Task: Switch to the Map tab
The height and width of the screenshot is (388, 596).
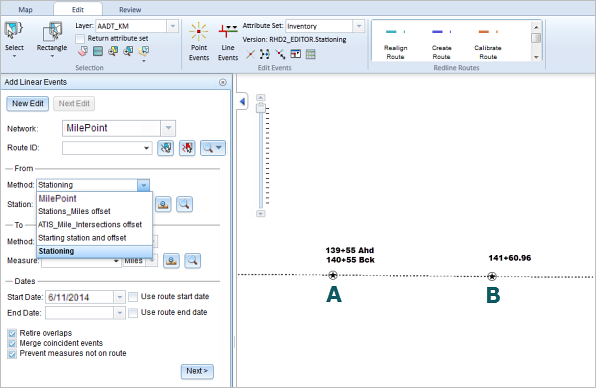Action: (25, 10)
